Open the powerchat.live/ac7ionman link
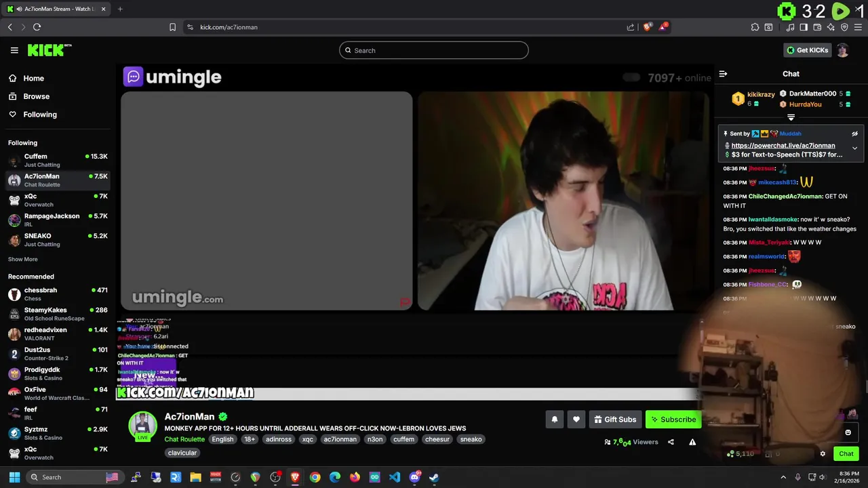 click(x=783, y=146)
